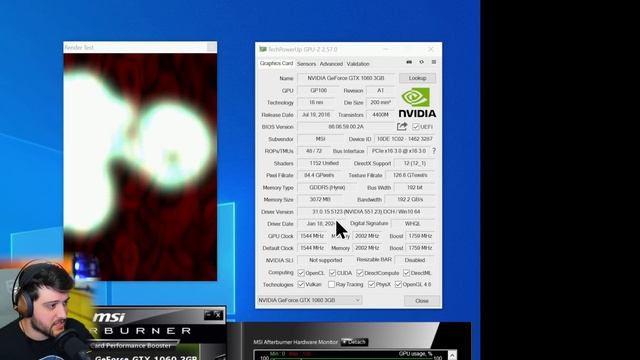
Task: Click inside the Render Test window canvas
Action: [x=140, y=167]
